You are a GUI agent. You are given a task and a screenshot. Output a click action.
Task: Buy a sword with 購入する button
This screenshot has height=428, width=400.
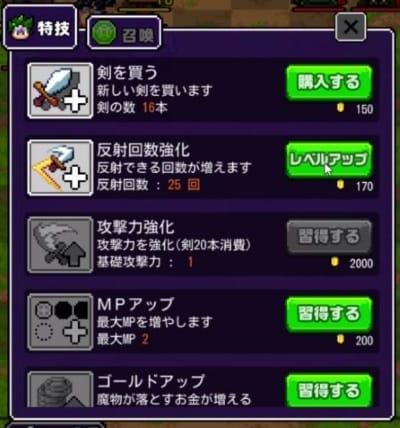tap(329, 83)
